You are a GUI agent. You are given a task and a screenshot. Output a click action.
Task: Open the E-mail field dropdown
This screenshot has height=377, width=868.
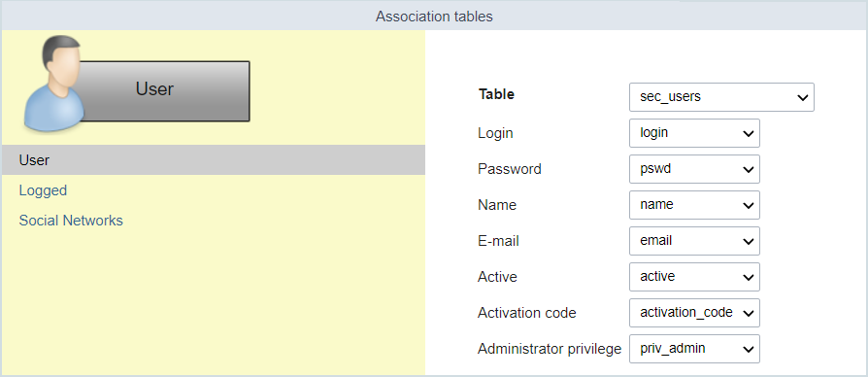[x=694, y=241]
